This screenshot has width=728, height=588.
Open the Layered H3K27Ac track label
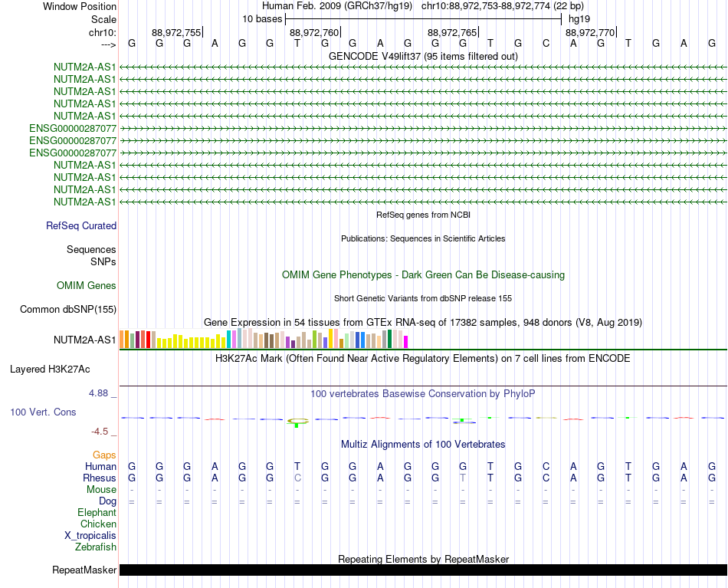pyautogui.click(x=50, y=370)
